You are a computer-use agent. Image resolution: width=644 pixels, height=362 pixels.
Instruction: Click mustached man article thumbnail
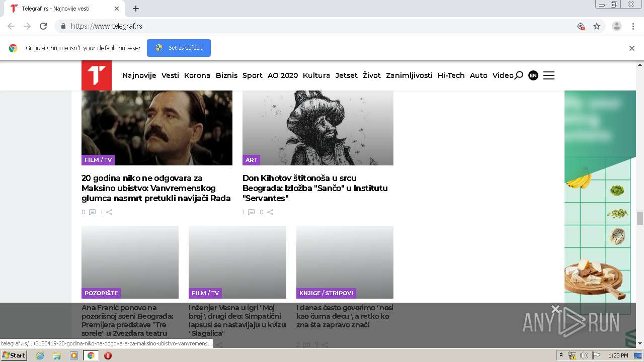[157, 128]
